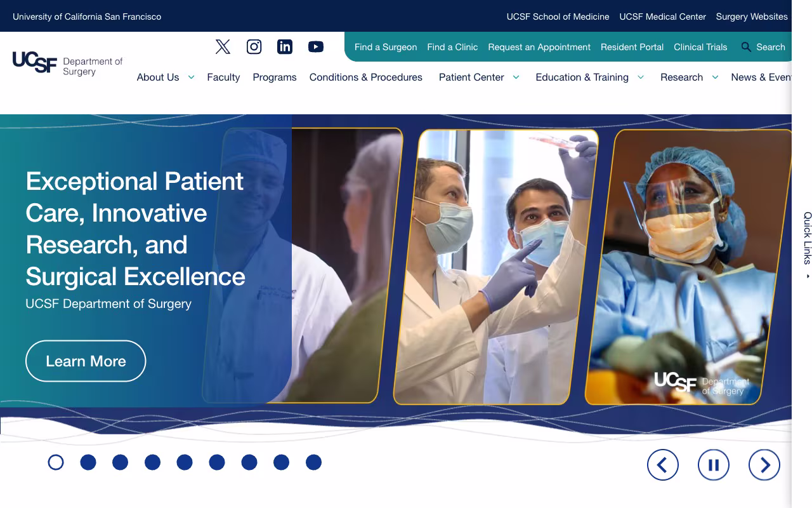This screenshot has width=812, height=508.
Task: Open the Patient Center menu
Action: [471, 77]
